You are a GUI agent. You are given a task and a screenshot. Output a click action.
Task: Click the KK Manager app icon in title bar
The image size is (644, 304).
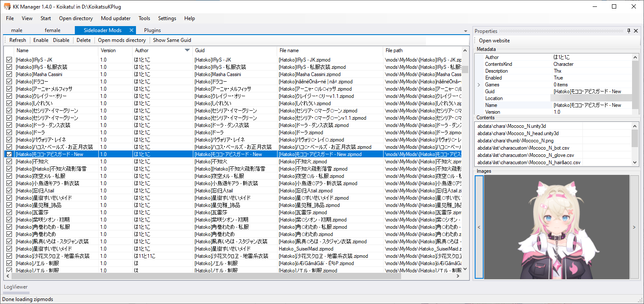click(7, 6)
